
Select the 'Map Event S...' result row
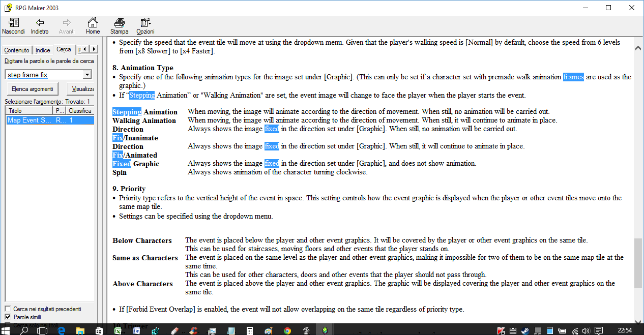click(x=50, y=120)
